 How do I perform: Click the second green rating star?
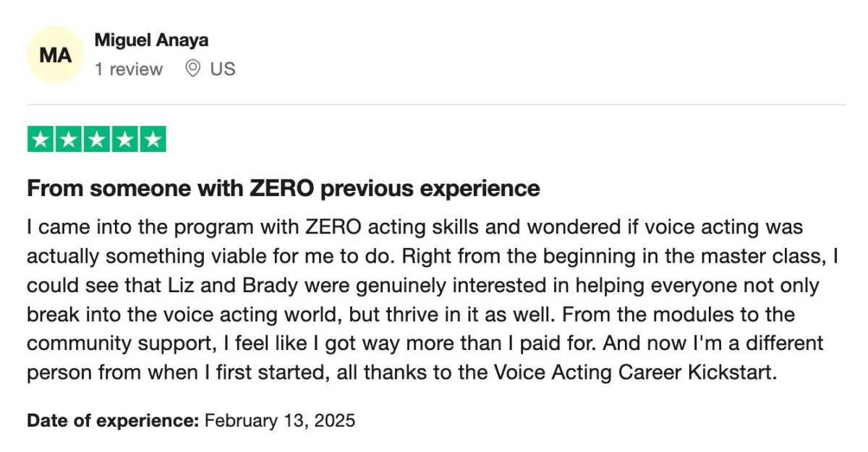[69, 139]
